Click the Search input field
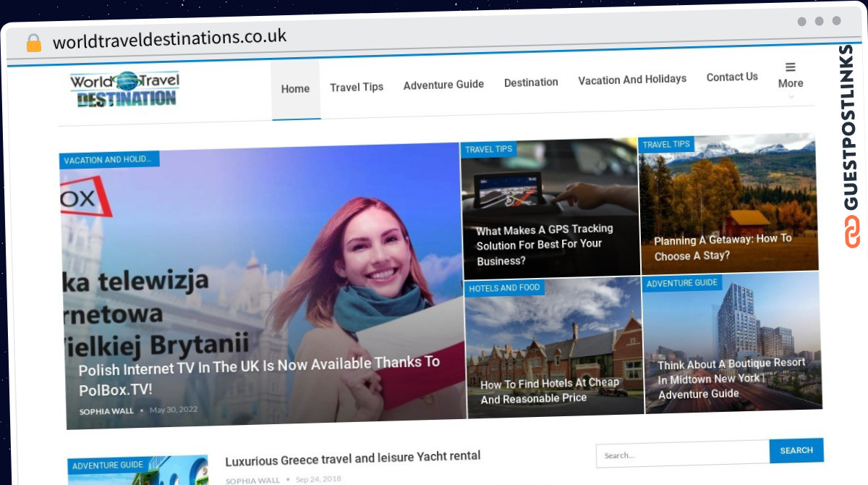Screen dimensions: 868x485 click(683, 455)
